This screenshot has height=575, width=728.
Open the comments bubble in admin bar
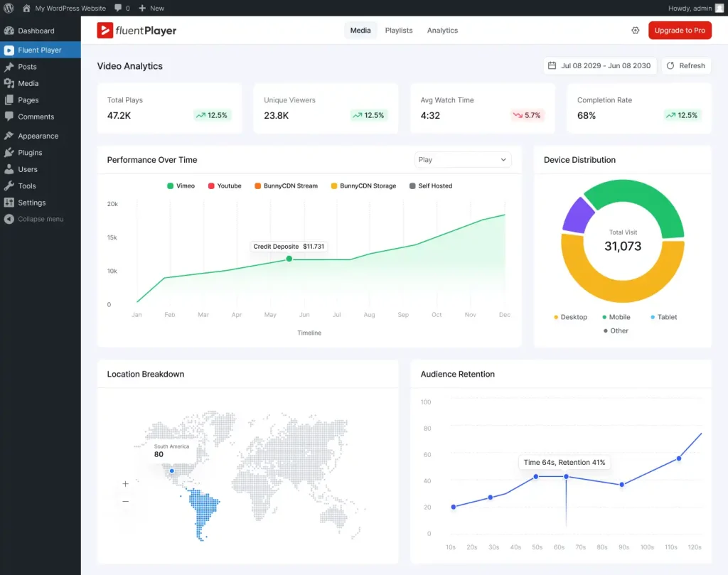point(119,9)
